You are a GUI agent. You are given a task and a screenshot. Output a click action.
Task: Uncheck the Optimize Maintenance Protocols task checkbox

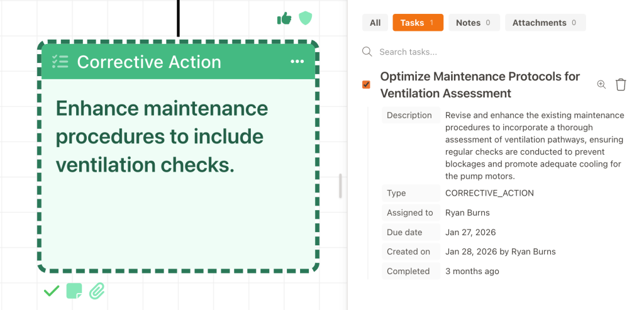tap(366, 85)
